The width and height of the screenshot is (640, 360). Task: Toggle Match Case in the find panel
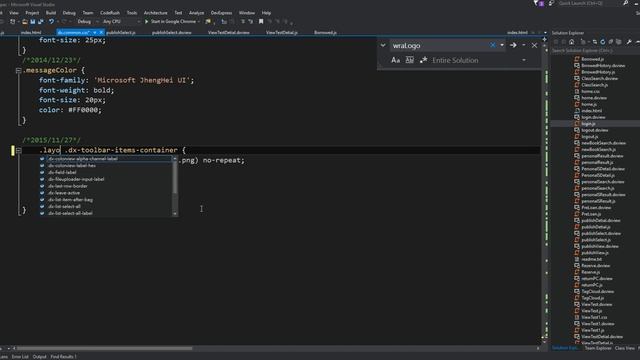tap(396, 60)
